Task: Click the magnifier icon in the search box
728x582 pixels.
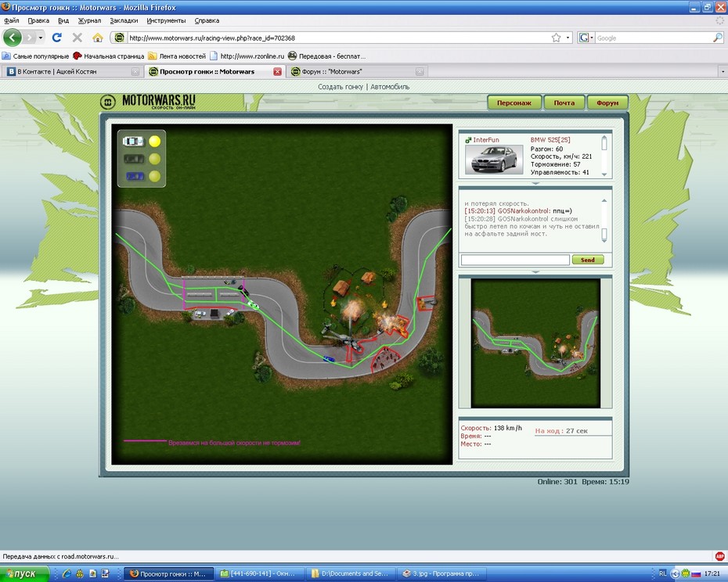Action: coord(717,38)
